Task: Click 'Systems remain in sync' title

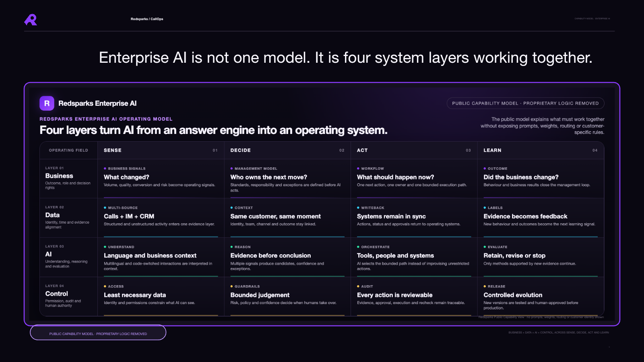Action: point(391,216)
